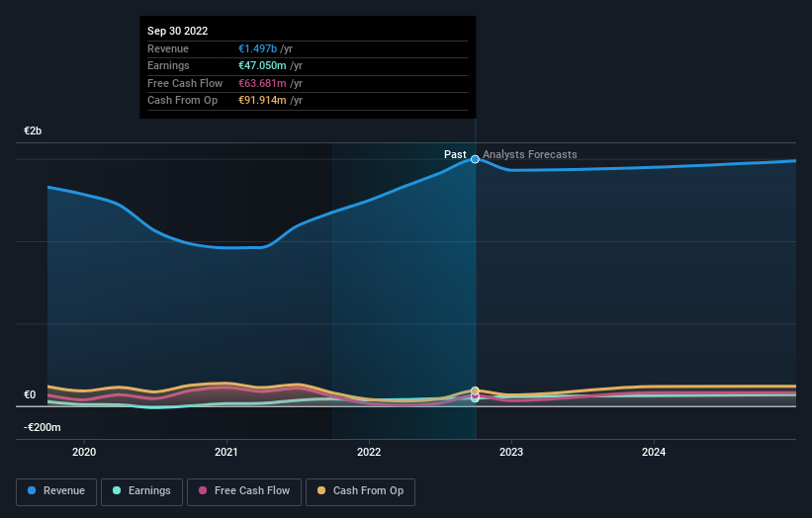Select the Cash From Op marker dot

(x=475, y=390)
